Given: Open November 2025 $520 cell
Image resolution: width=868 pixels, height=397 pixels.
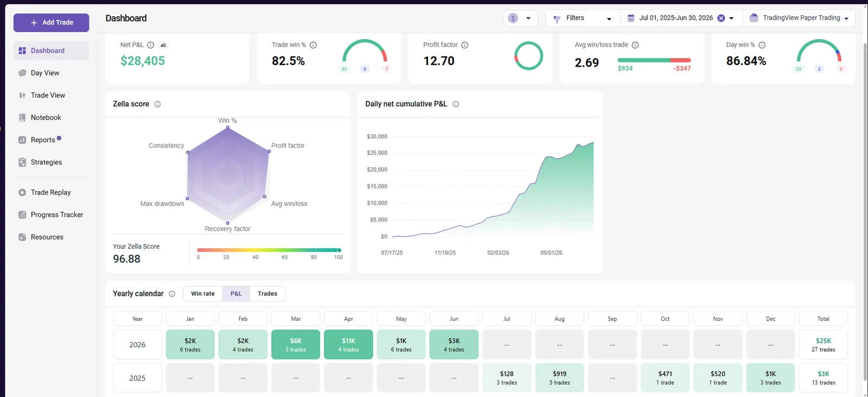Looking at the screenshot, I should click(x=718, y=378).
